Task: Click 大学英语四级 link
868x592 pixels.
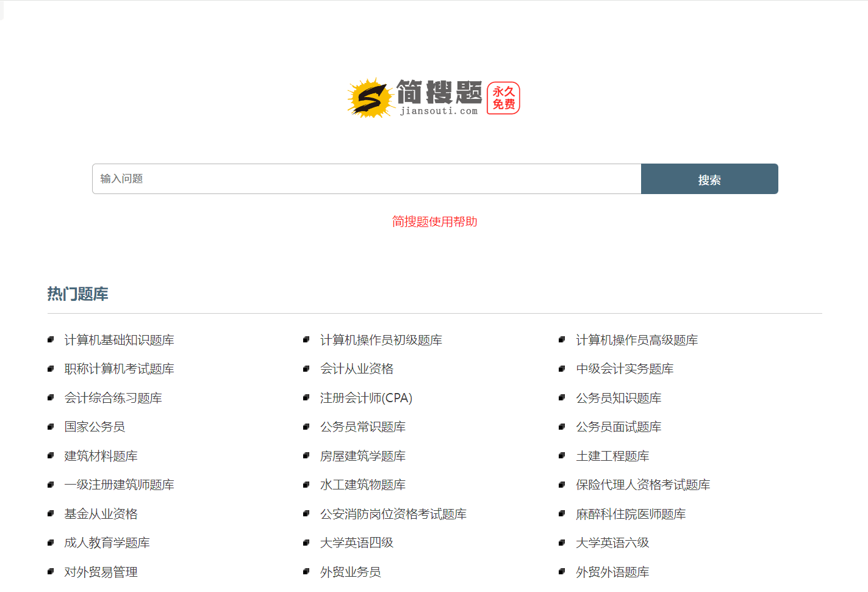Action: 356,543
